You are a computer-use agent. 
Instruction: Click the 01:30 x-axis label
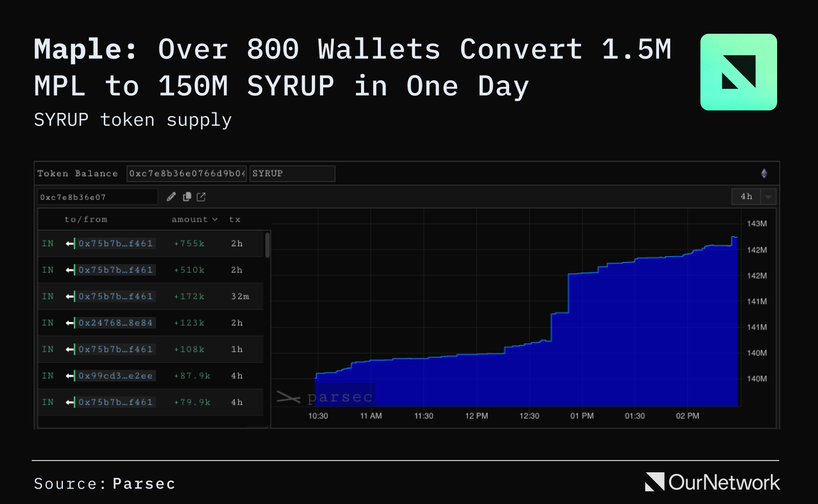coord(635,416)
